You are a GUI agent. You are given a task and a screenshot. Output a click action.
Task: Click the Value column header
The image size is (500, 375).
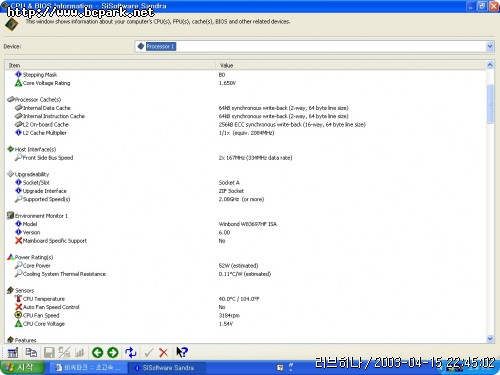351,65
